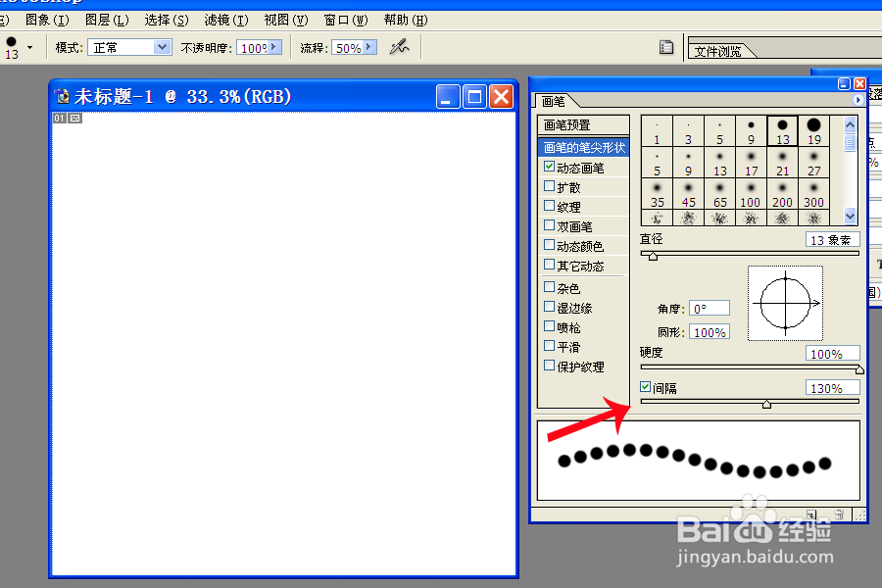Viewport: 882px width, 588px height.
Task: Open the 图象(I) menu
Action: (x=48, y=21)
